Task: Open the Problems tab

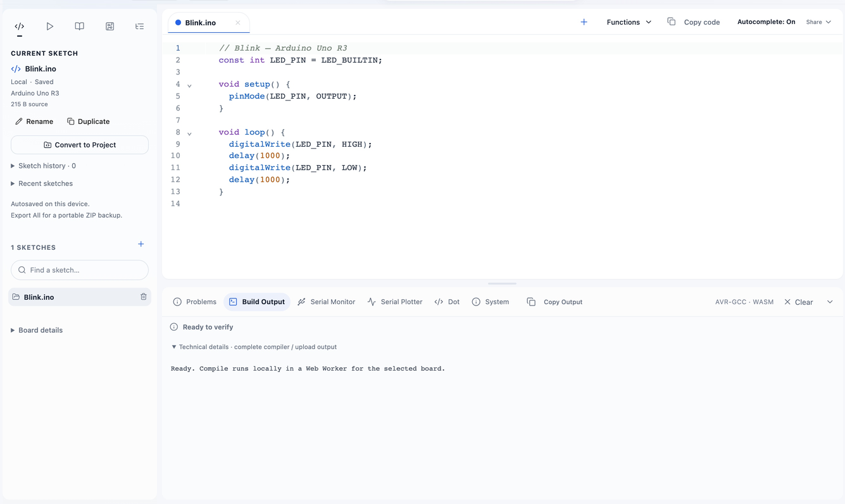Action: [195, 302]
